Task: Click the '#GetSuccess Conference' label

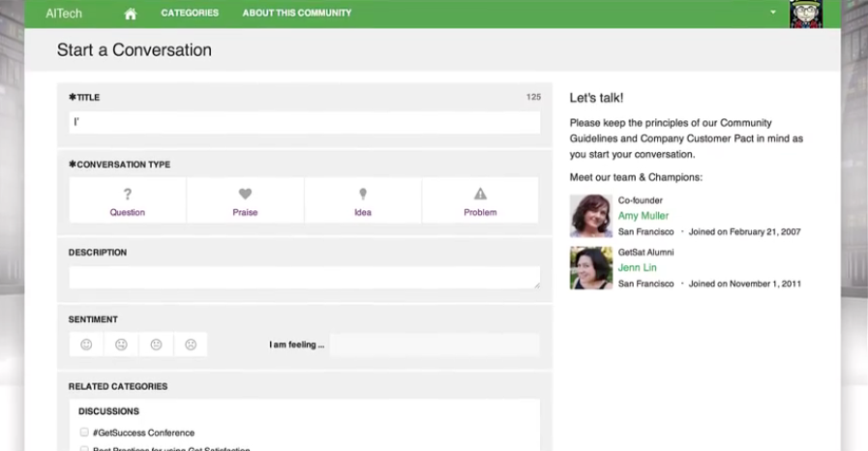Action: coord(144,433)
